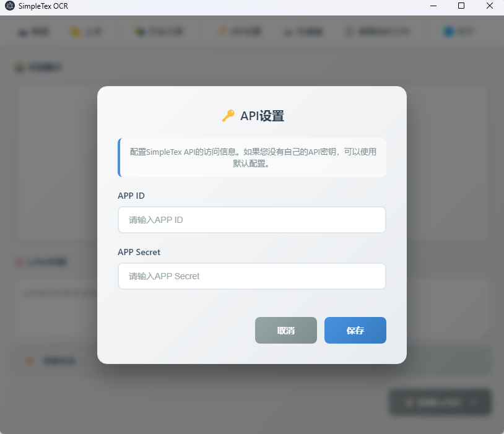The height and width of the screenshot is (434, 504).
Task: Click the APP Secret input field
Action: pyautogui.click(x=251, y=276)
